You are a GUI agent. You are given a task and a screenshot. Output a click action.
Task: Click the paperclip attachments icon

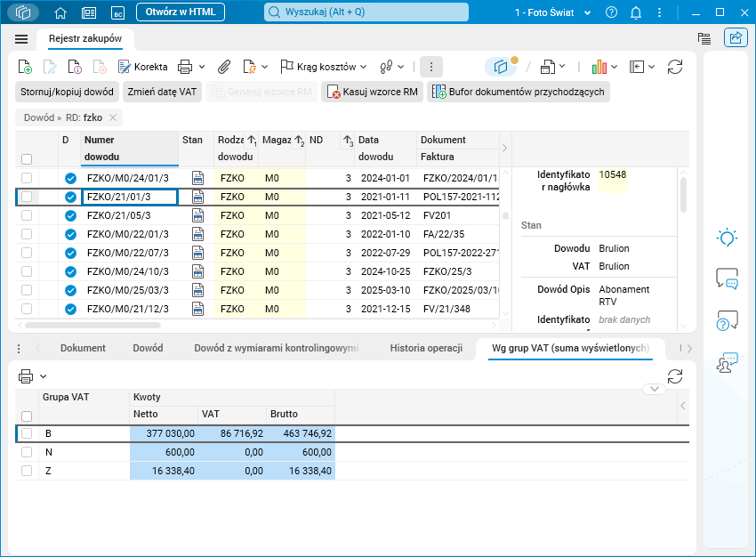coord(224,67)
